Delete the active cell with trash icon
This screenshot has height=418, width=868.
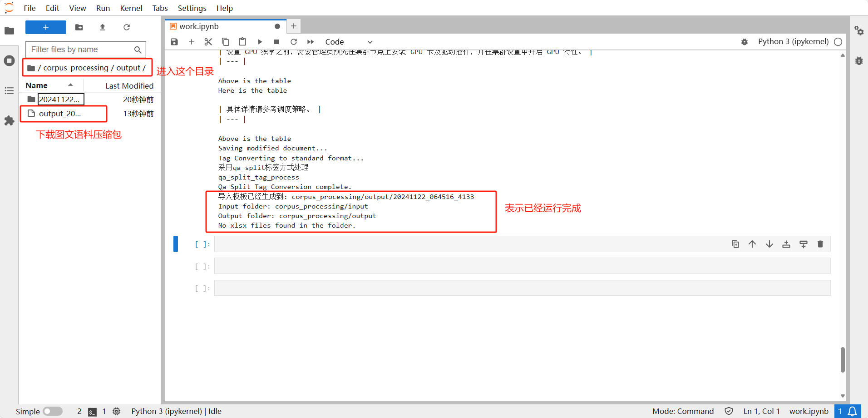coord(820,244)
